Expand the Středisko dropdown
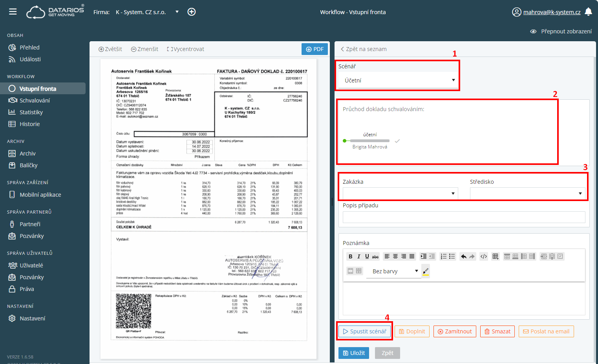 (527, 193)
